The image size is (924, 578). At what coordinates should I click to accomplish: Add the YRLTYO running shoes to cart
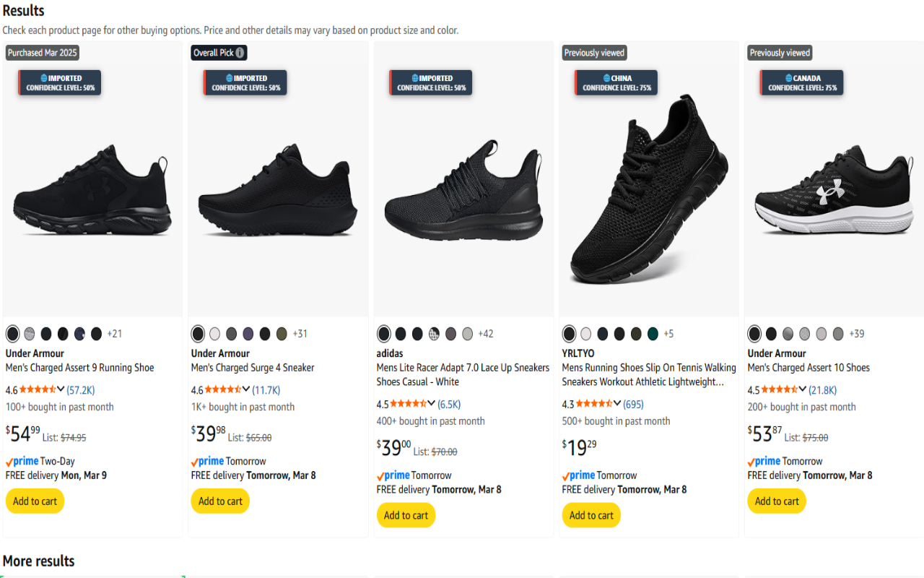coord(591,515)
